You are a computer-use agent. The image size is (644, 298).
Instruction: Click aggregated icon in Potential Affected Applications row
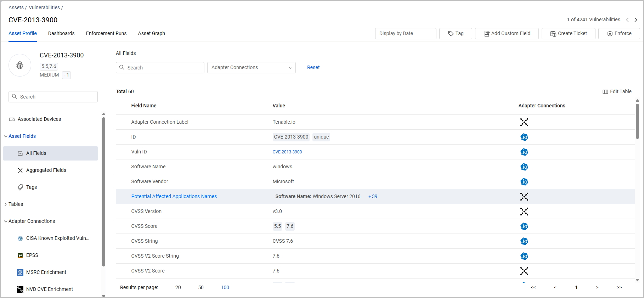524,197
